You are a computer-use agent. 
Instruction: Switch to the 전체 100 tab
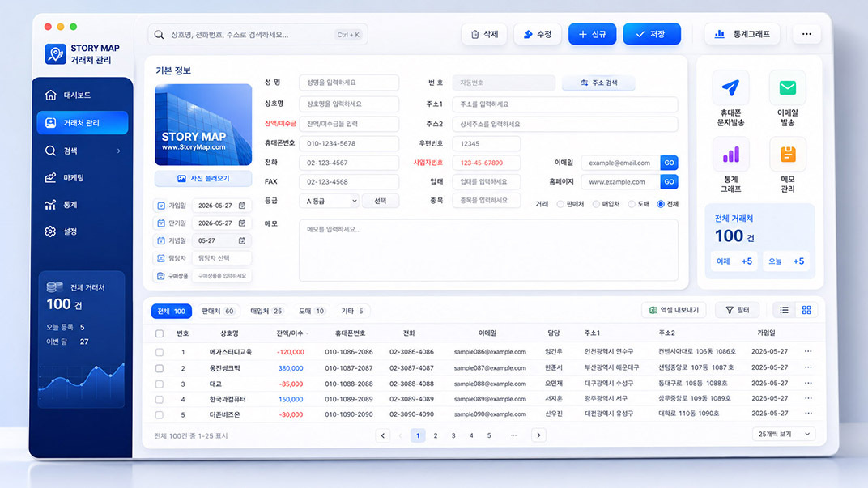tap(172, 311)
